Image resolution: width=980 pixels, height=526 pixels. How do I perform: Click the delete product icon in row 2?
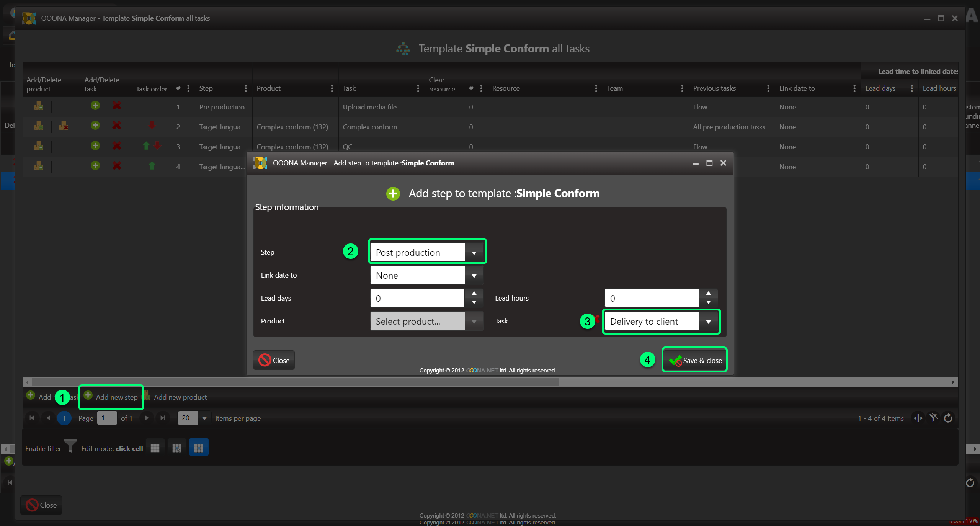[x=64, y=125]
